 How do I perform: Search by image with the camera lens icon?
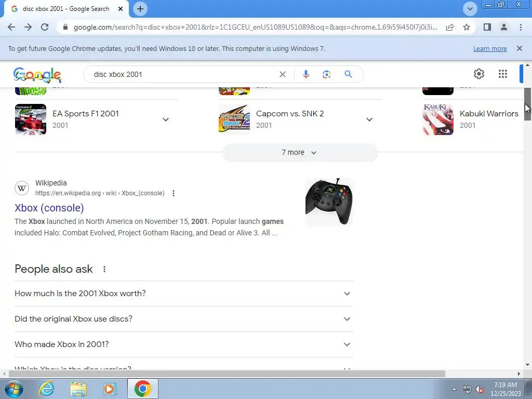click(326, 74)
